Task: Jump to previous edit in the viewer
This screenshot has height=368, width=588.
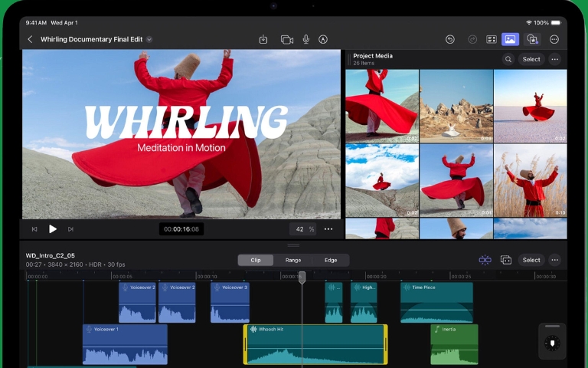Action: pyautogui.click(x=34, y=229)
